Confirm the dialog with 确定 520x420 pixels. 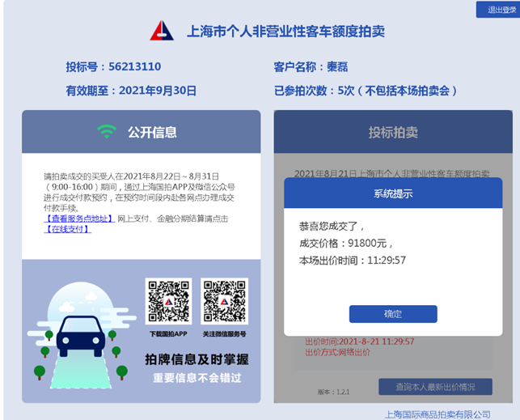point(393,314)
